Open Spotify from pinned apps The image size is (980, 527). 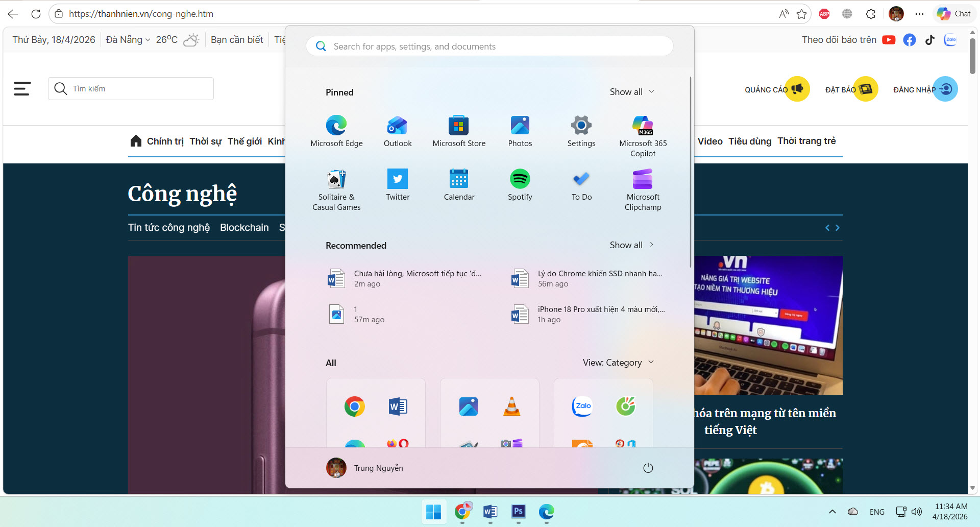click(520, 184)
